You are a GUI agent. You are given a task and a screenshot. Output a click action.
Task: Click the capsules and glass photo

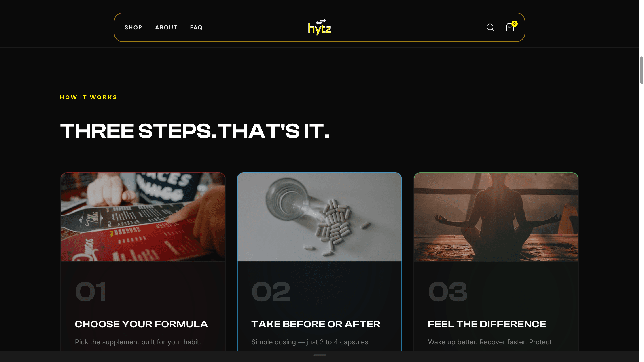319,217
